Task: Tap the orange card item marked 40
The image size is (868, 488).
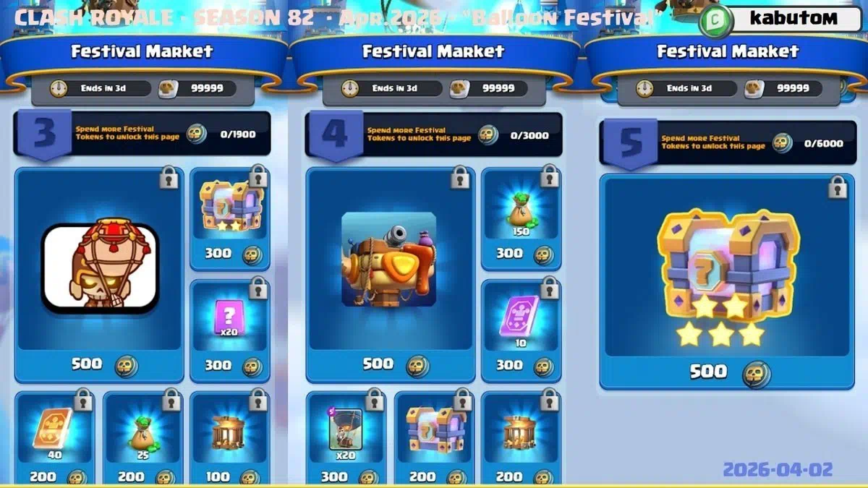Action: tap(54, 438)
